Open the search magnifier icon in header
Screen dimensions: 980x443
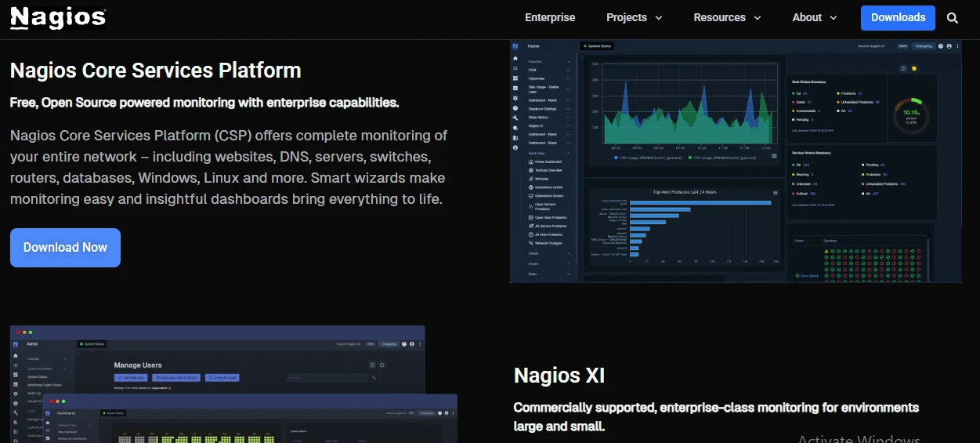953,17
